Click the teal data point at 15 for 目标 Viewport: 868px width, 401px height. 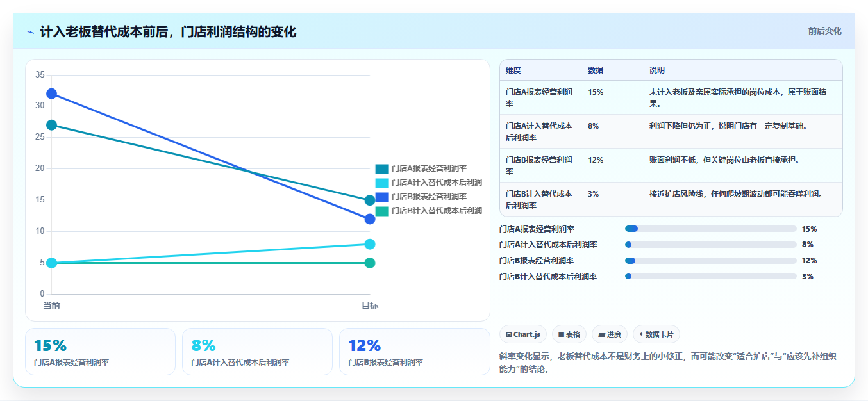coord(370,201)
